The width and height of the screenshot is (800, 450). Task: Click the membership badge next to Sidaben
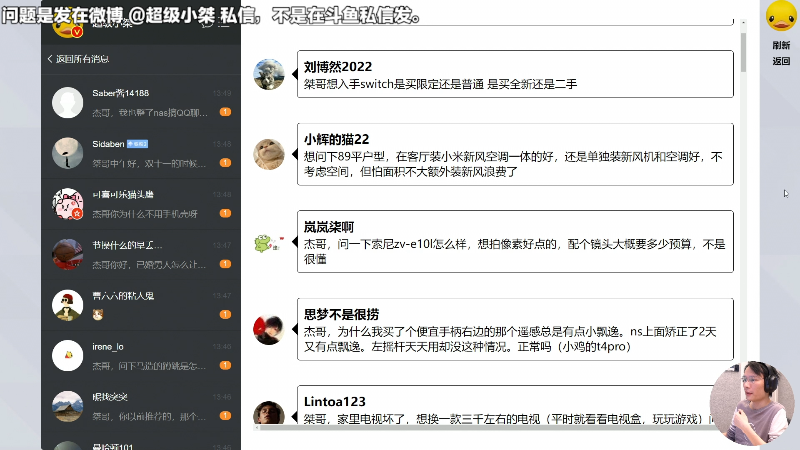pos(137,144)
